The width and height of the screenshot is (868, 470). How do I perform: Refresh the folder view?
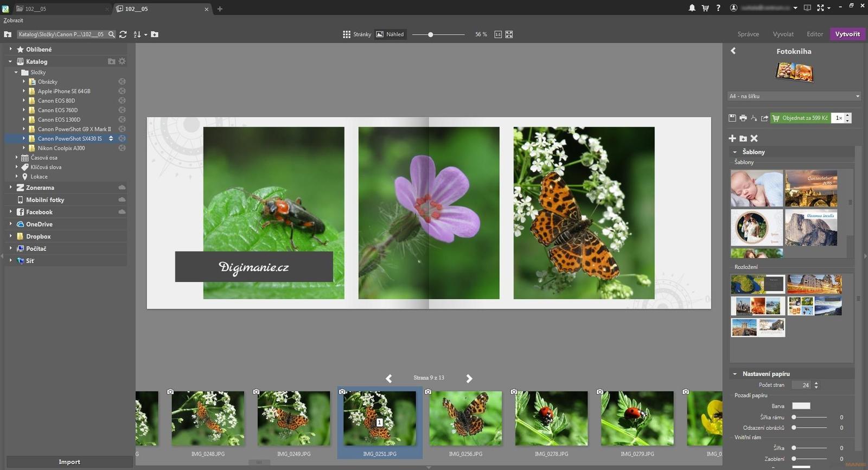123,34
